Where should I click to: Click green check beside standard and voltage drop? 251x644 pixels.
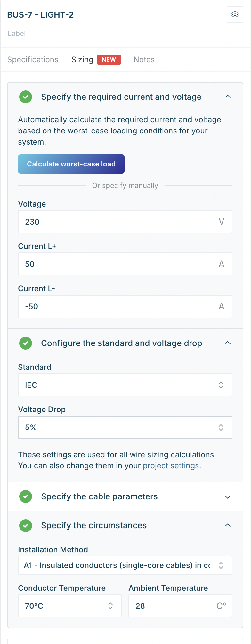click(26, 343)
